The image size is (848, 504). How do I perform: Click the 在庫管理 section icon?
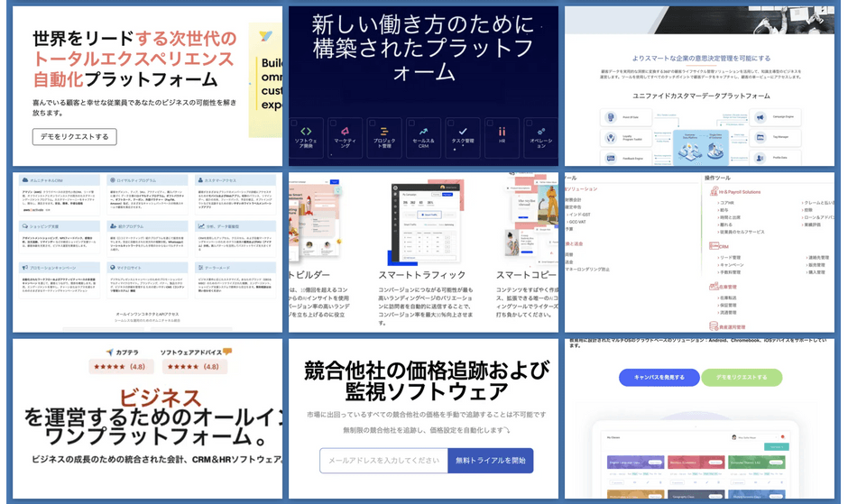coord(714,287)
